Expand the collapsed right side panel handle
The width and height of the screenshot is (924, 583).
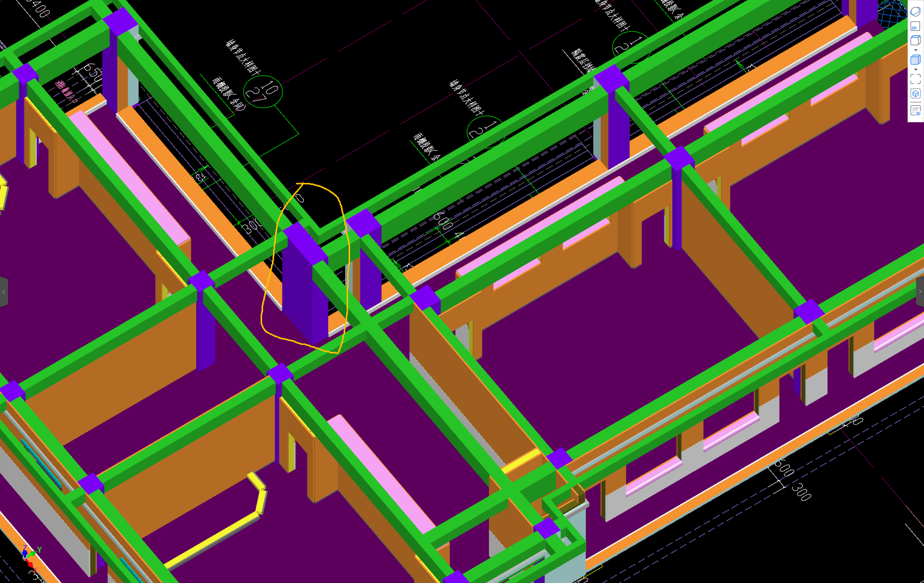[x=920, y=292]
